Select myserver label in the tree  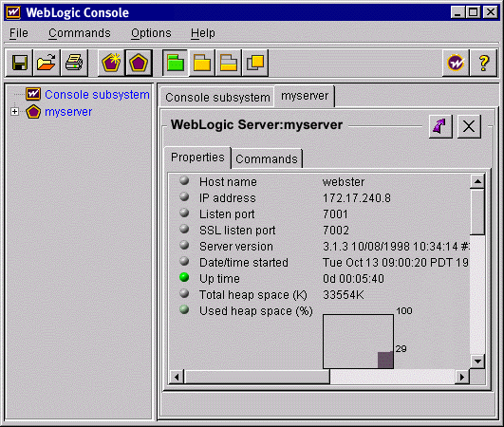point(68,112)
